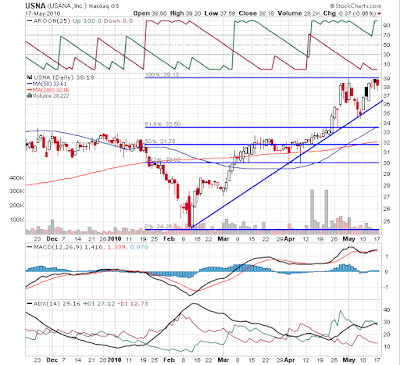The width and height of the screenshot is (400, 365).
Task: Click the '0%: 24.38' Fibonacci level label
Action: click(x=158, y=226)
